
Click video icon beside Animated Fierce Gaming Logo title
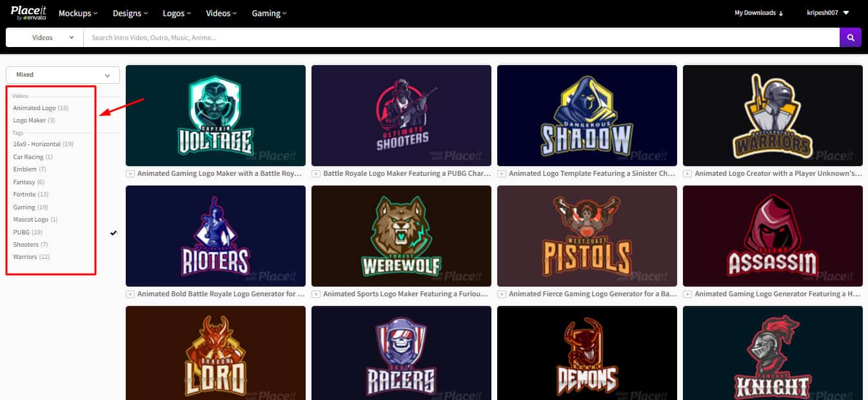(501, 294)
